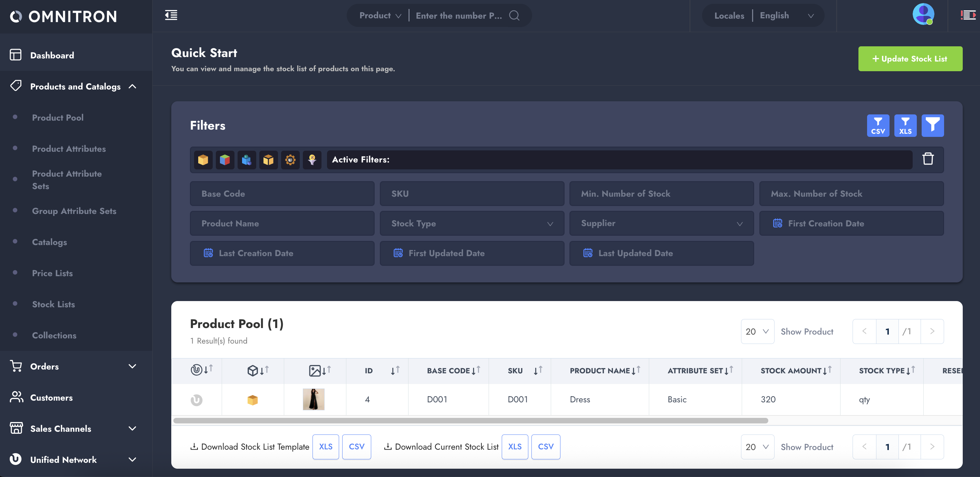The width and height of the screenshot is (980, 477).
Task: Click the search magnifier icon
Action: click(514, 16)
